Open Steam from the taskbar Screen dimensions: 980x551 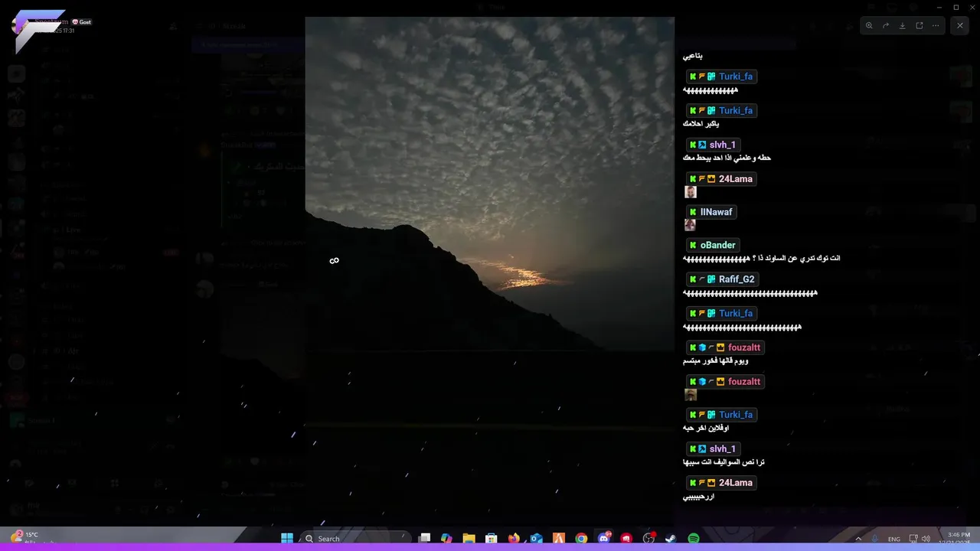coord(671,539)
